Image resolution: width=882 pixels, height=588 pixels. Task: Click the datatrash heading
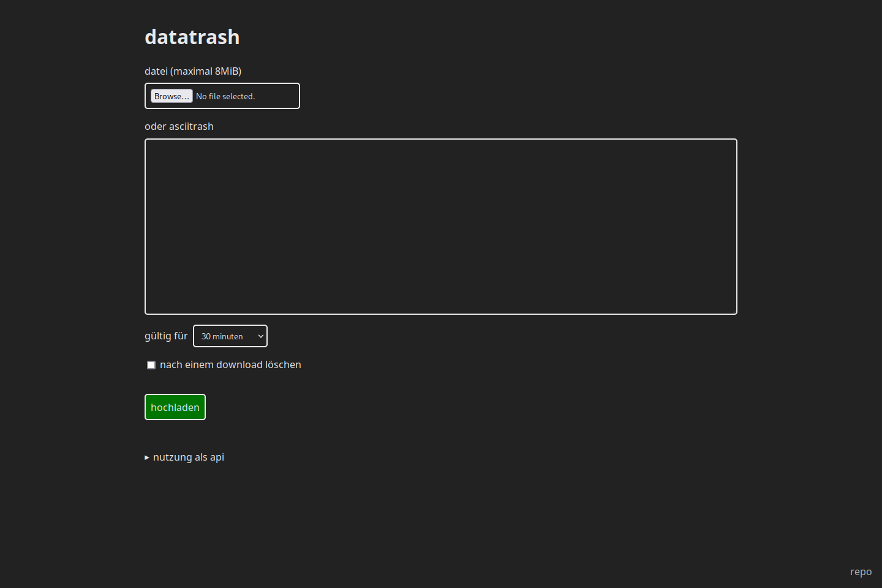click(192, 37)
